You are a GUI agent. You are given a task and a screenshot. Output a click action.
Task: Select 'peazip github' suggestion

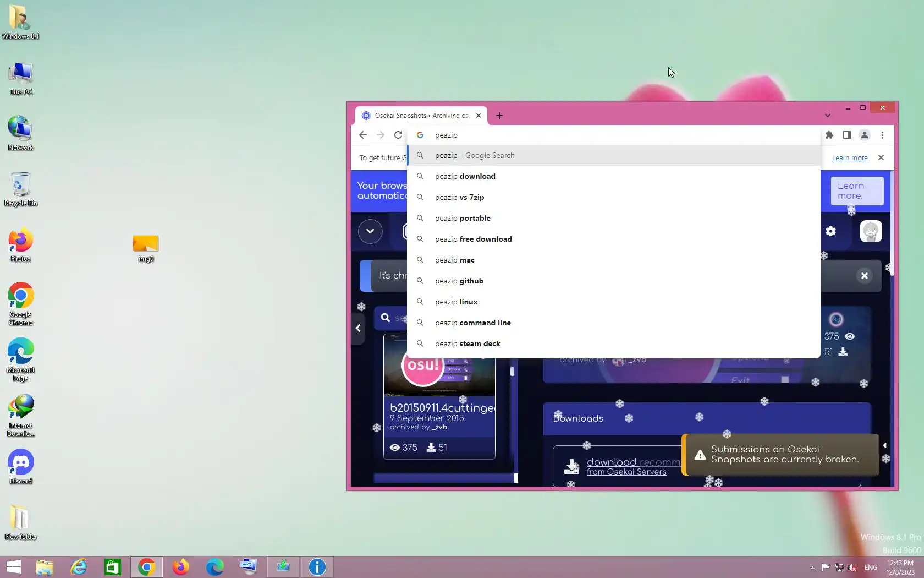(x=614, y=281)
